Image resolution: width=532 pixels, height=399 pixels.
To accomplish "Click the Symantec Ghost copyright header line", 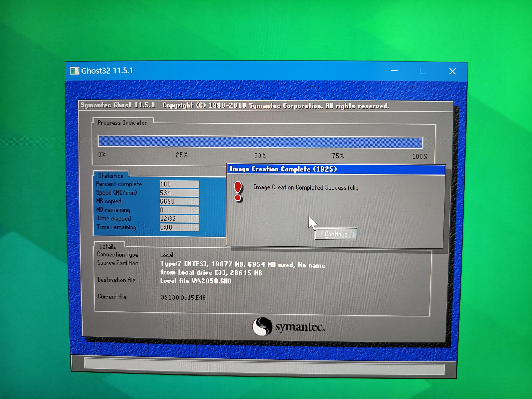I will (x=235, y=106).
